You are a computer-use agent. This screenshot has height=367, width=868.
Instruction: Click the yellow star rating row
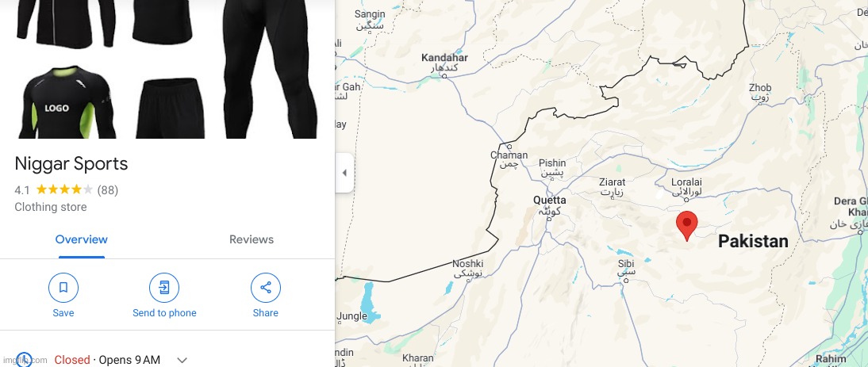[x=64, y=190]
